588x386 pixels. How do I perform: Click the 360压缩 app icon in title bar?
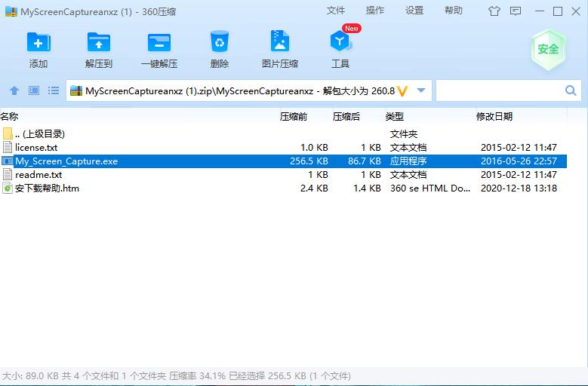point(11,11)
